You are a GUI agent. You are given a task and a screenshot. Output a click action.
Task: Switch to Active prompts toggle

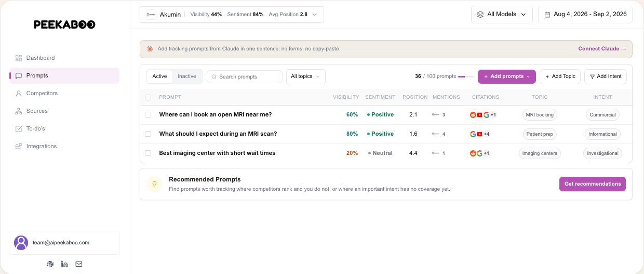[x=159, y=76]
